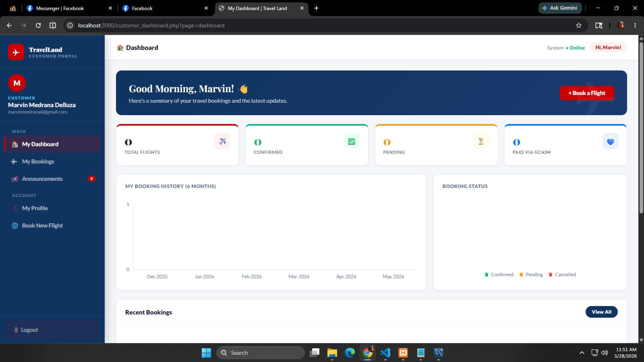Open Announcements in sidebar
This screenshot has height=362, width=644.
52,179
